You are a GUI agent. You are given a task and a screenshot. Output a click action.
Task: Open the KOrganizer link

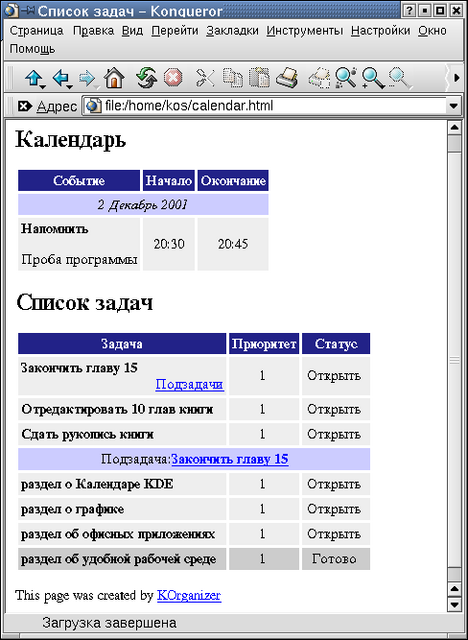[189, 596]
